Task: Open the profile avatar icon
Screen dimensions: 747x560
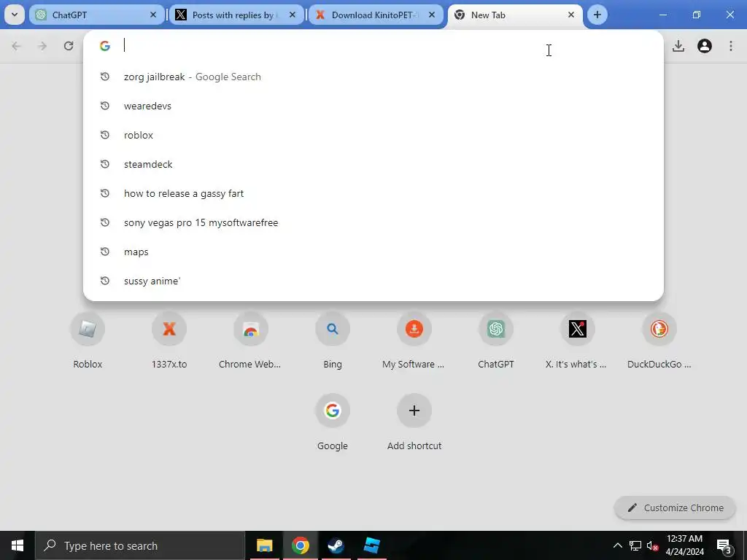Action: pos(705,46)
